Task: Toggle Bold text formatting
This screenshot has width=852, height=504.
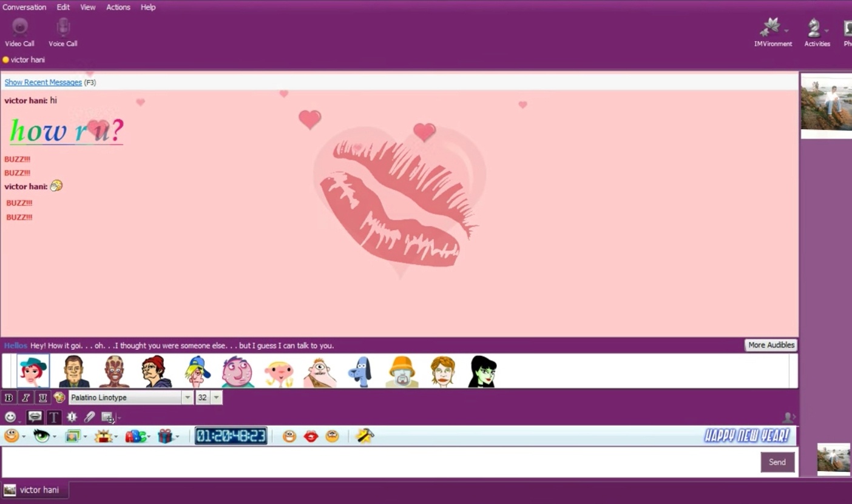Action: [9, 398]
